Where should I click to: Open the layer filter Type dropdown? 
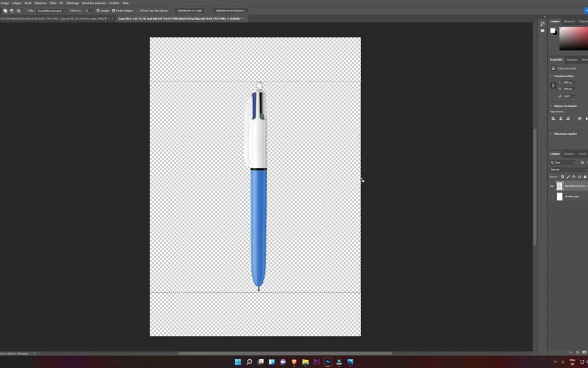coord(562,162)
